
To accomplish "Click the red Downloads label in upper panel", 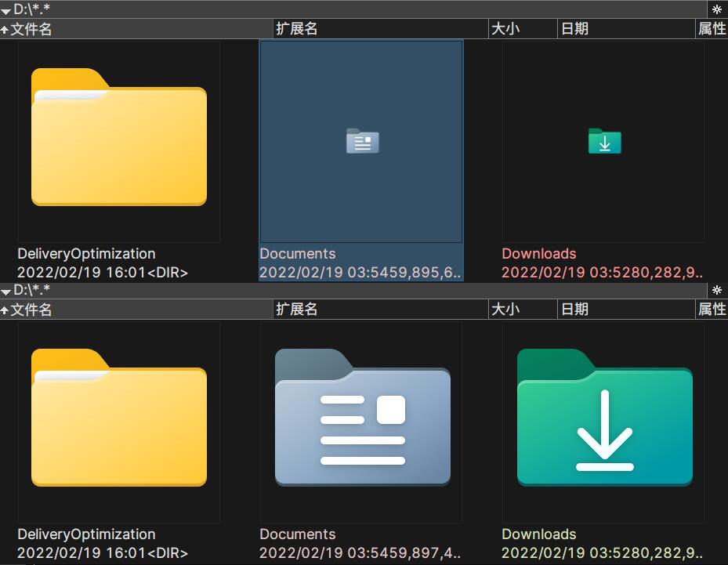I will click(x=539, y=254).
